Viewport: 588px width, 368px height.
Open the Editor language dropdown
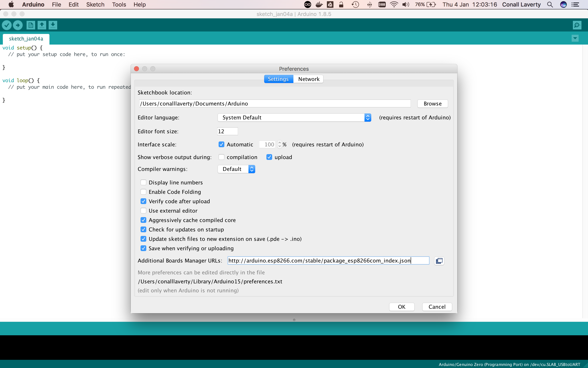[294, 118]
